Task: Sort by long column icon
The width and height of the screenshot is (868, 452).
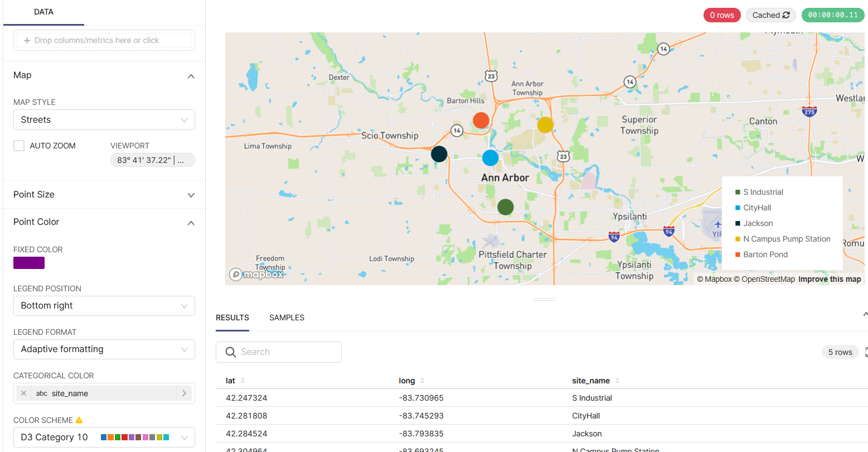Action: pos(423,381)
